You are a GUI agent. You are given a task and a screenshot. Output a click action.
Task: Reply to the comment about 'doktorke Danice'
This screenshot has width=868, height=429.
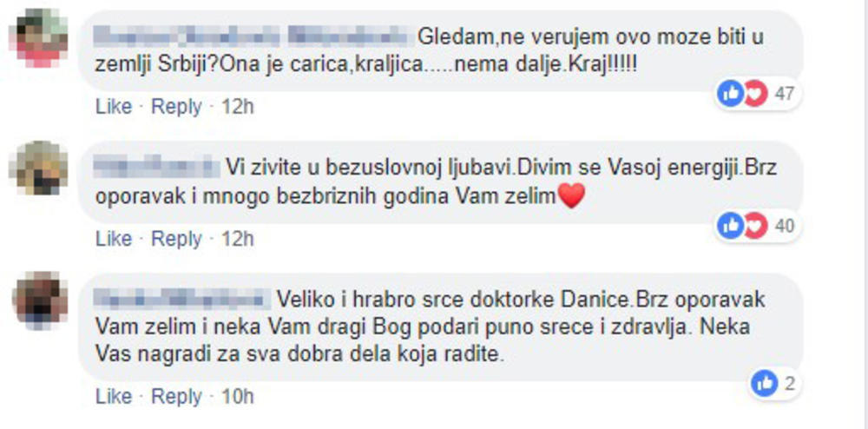[176, 396]
